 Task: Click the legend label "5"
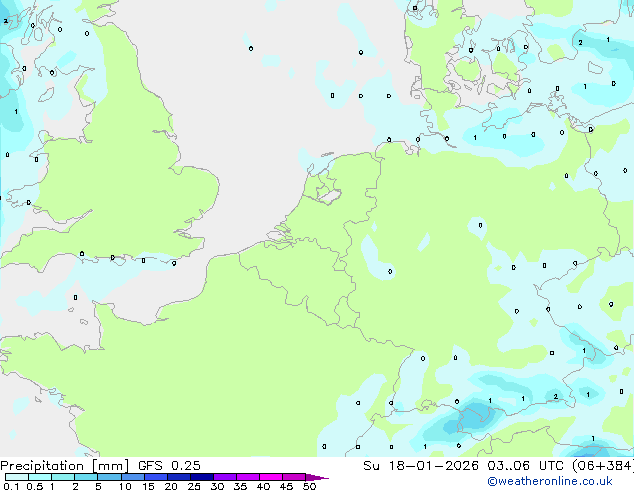(x=98, y=486)
